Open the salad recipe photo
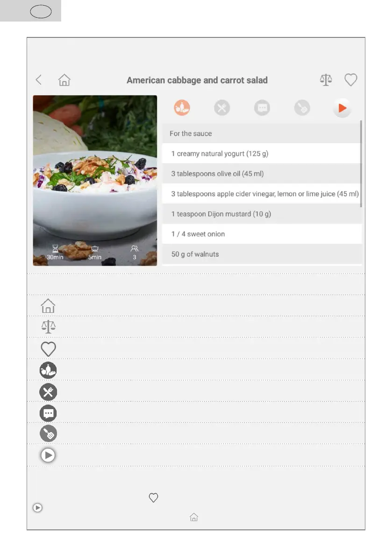This screenshot has width=392, height=557. pos(95,181)
